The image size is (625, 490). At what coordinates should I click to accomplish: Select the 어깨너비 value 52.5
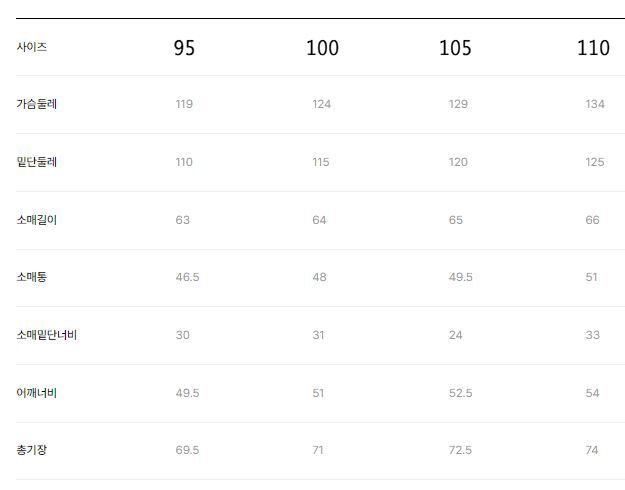(460, 393)
